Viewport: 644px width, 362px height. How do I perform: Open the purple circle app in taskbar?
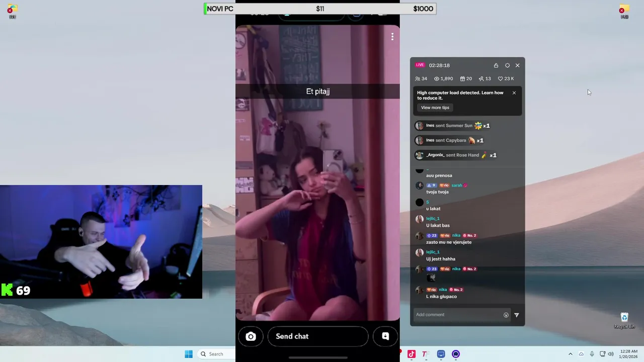pyautogui.click(x=456, y=354)
